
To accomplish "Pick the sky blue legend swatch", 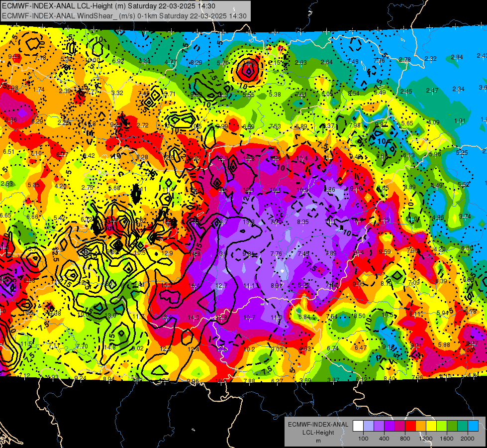I will click(x=473, y=426).
